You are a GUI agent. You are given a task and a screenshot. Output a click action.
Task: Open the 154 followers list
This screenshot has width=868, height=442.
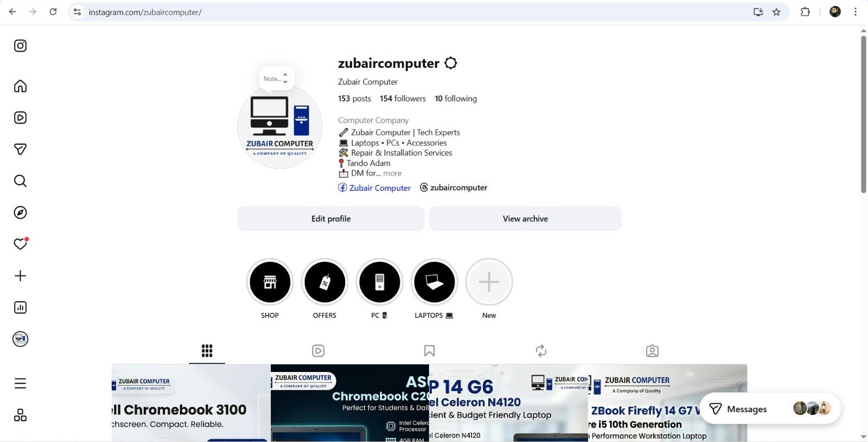pyautogui.click(x=403, y=98)
